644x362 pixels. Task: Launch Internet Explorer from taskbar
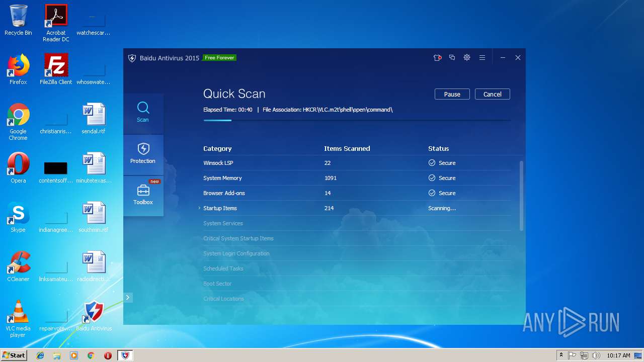(x=40, y=355)
